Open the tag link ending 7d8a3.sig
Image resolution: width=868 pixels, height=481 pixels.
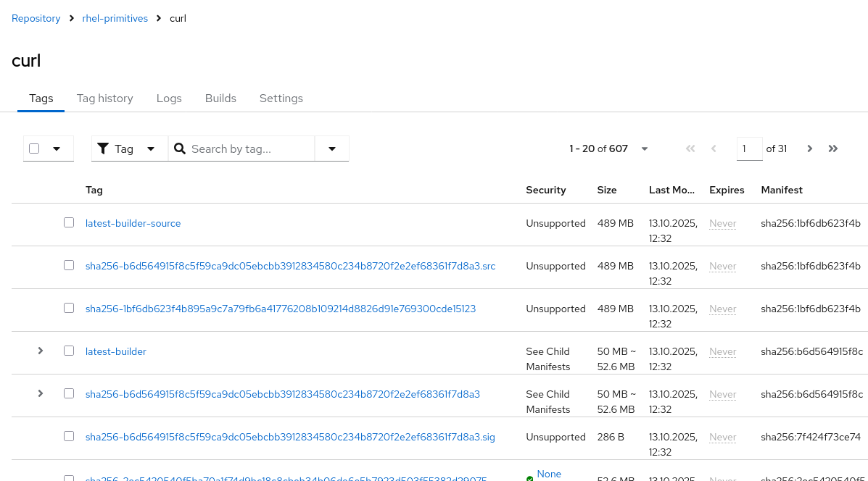click(x=290, y=437)
